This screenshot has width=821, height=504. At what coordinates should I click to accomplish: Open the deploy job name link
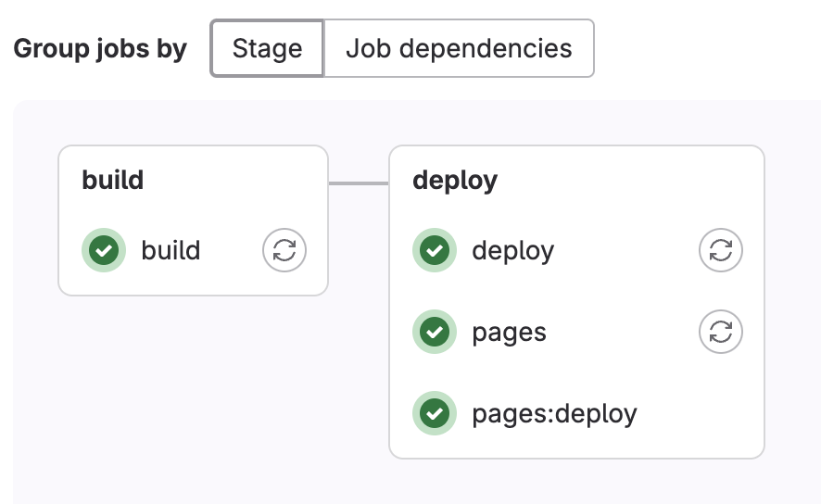point(512,250)
